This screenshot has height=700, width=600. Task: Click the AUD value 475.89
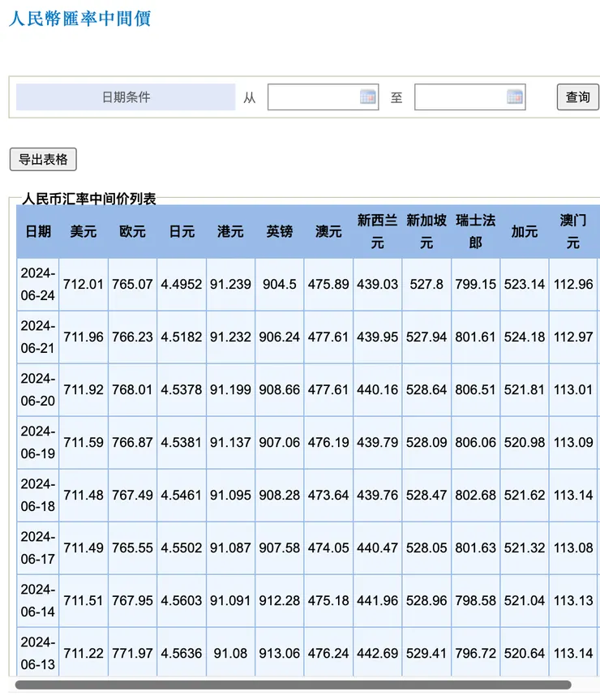(328, 284)
